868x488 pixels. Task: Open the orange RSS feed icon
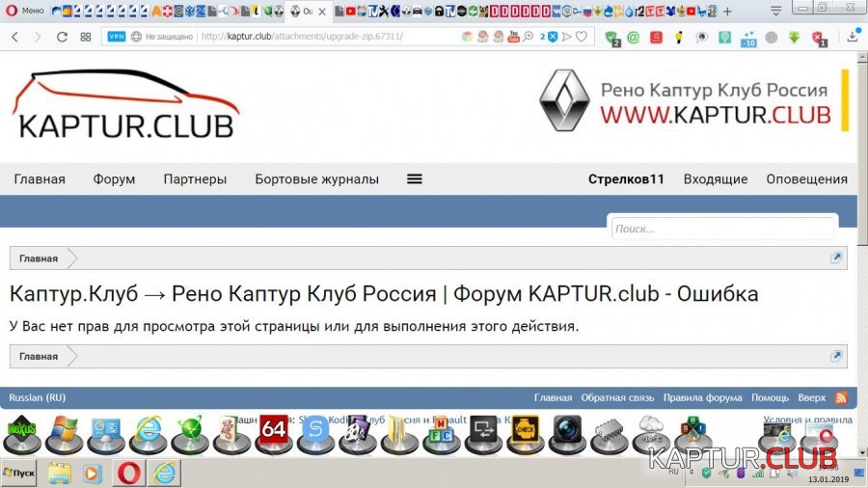tap(841, 397)
